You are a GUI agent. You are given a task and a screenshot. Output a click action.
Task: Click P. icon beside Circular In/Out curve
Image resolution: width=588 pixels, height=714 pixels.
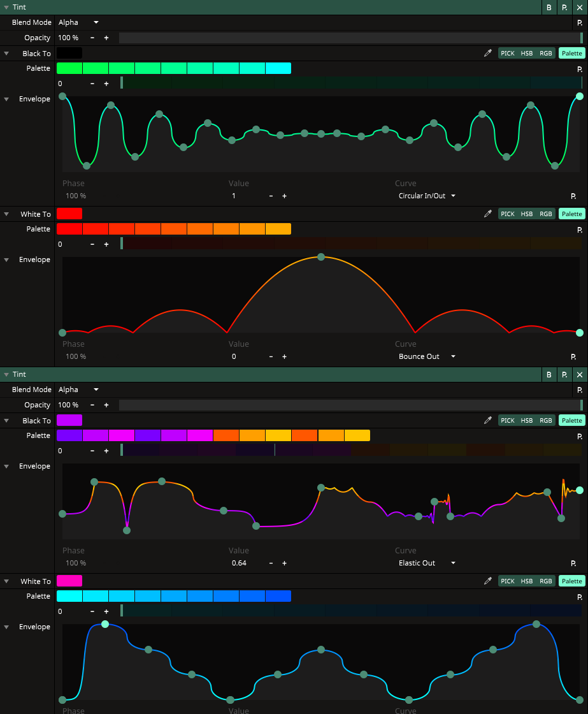573,196
